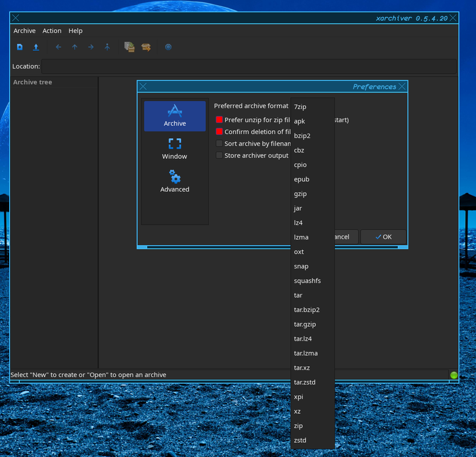The height and width of the screenshot is (457, 476).
Task: Select zip format option
Action: pyautogui.click(x=313, y=426)
